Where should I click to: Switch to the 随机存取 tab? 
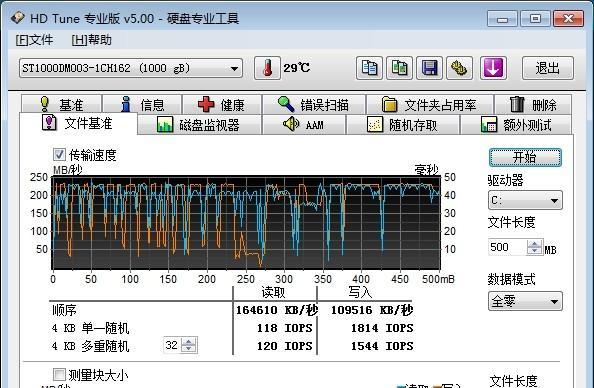(x=403, y=125)
